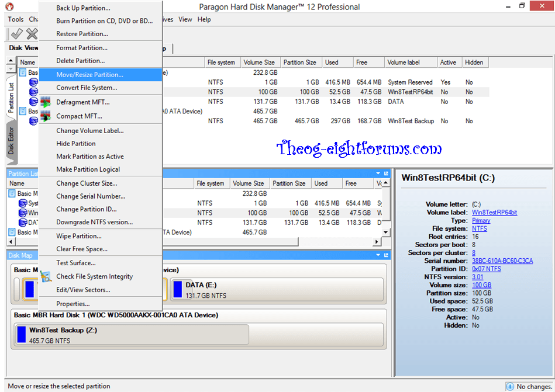This screenshot has height=392, width=555.
Task: Click the info icon beside No changes
Action: pyautogui.click(x=510, y=386)
